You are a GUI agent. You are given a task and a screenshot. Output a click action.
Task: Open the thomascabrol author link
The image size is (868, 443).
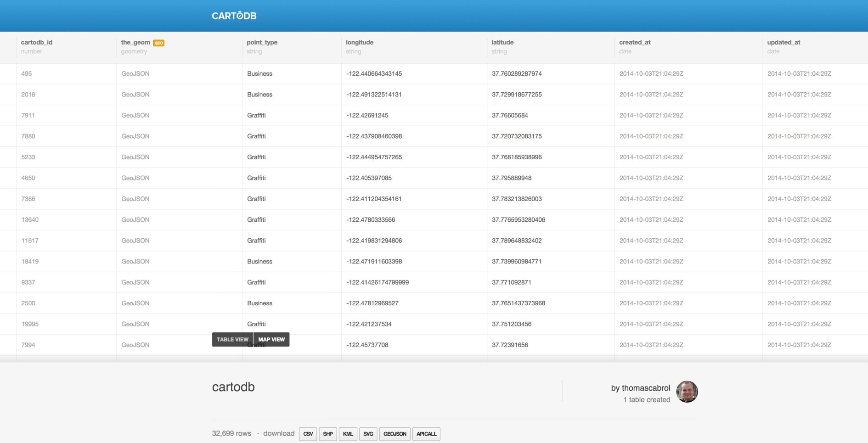coord(646,388)
